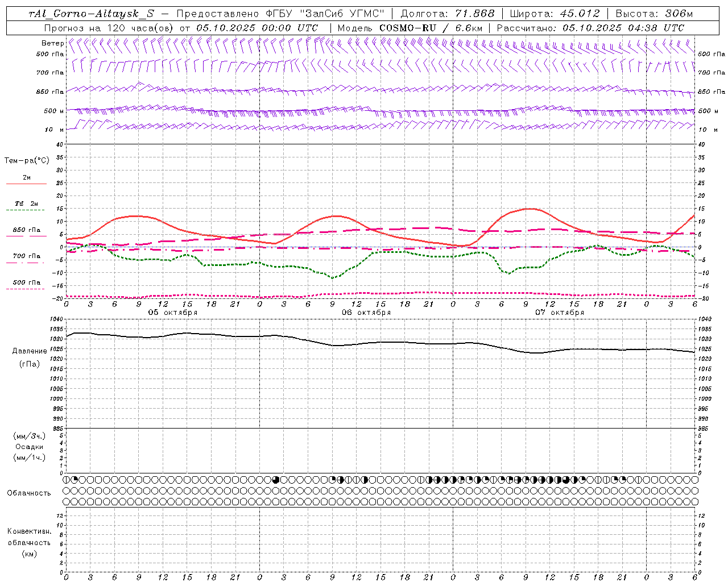Click the 10 м wind level label on left
Screen dimensions: 728x582
click(x=54, y=130)
